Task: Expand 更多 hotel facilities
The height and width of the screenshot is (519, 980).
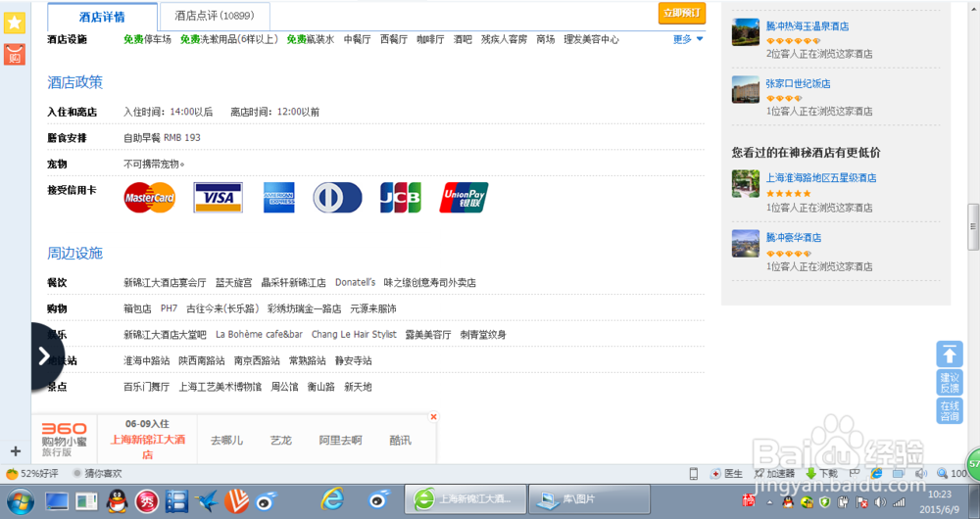Action: pyautogui.click(x=688, y=39)
